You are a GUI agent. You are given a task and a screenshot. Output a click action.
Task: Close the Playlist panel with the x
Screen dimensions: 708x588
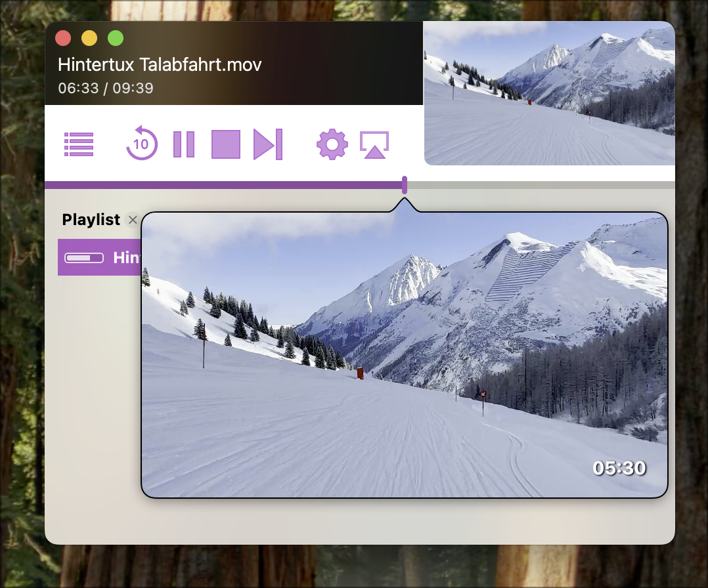pos(133,220)
